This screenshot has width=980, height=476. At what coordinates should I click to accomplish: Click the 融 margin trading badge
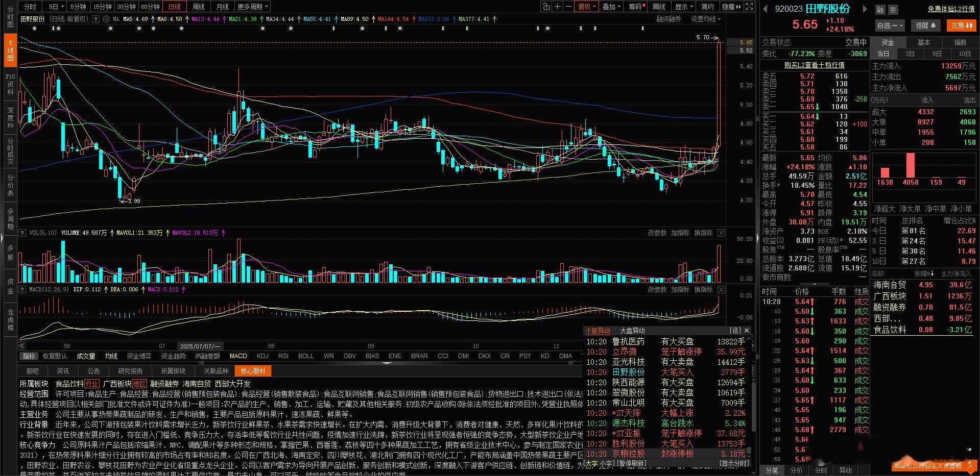coord(880,10)
